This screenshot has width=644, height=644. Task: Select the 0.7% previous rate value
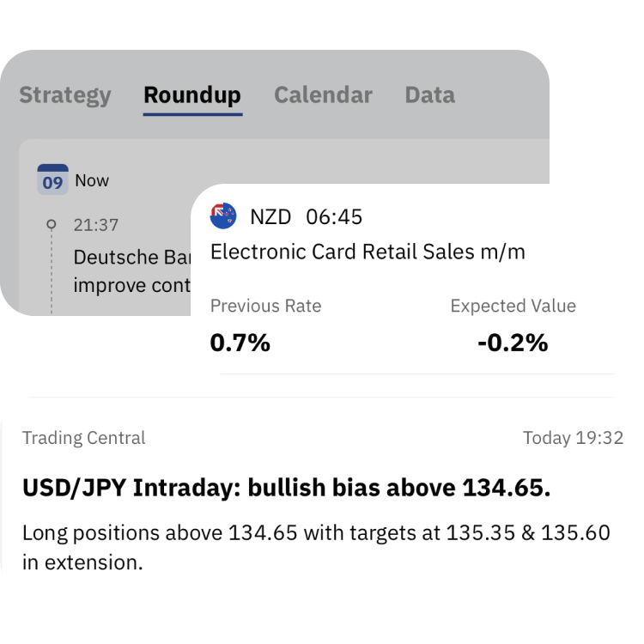[x=240, y=343]
